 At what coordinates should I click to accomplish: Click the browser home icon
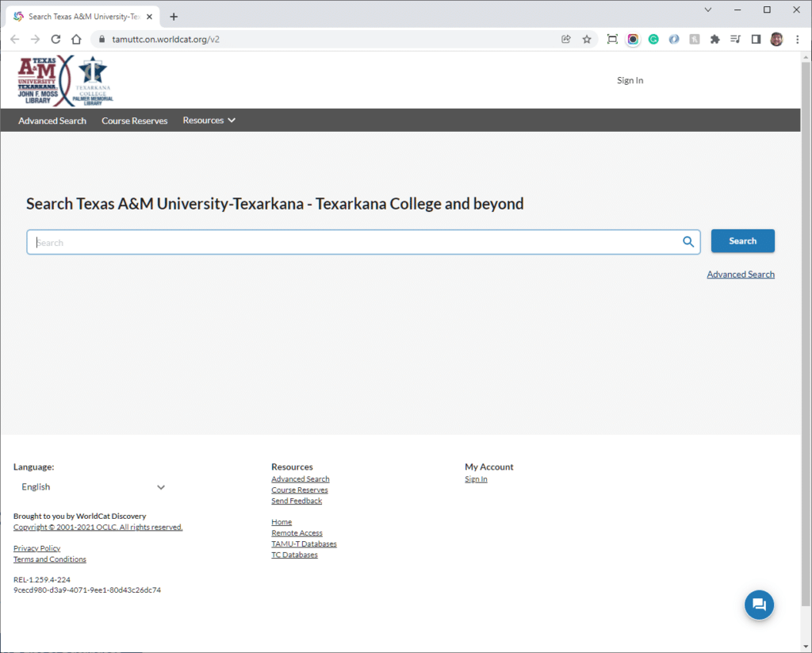76,39
